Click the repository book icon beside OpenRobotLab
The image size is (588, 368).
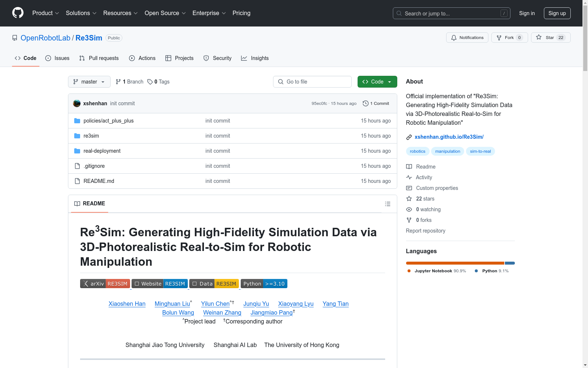click(15, 38)
